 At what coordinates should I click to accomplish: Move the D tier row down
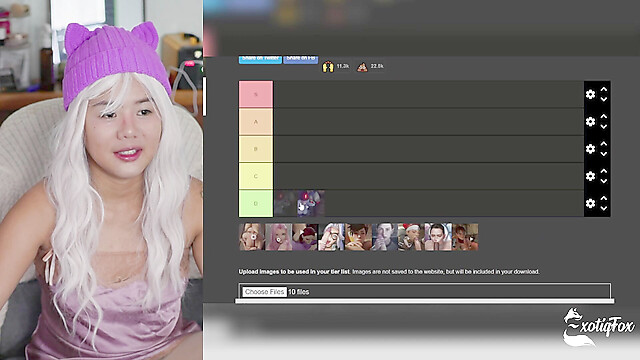(604, 208)
